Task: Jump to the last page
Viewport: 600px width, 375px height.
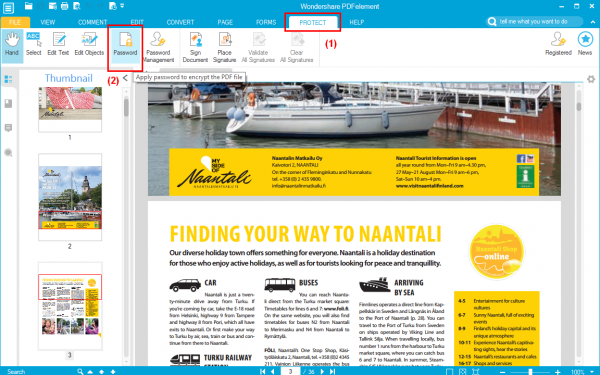Action: tap(333, 371)
